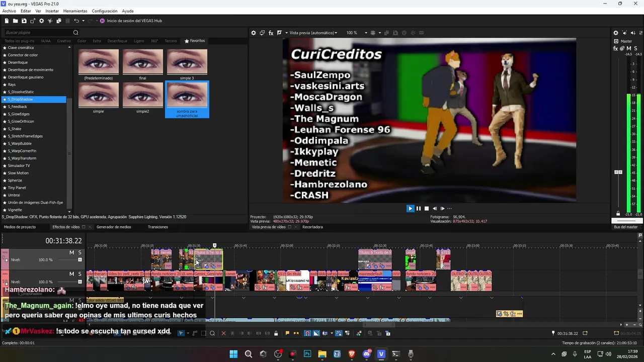Open video output FX in preview toolbar
Viewport: 644px width, 362px height.
tap(271, 33)
